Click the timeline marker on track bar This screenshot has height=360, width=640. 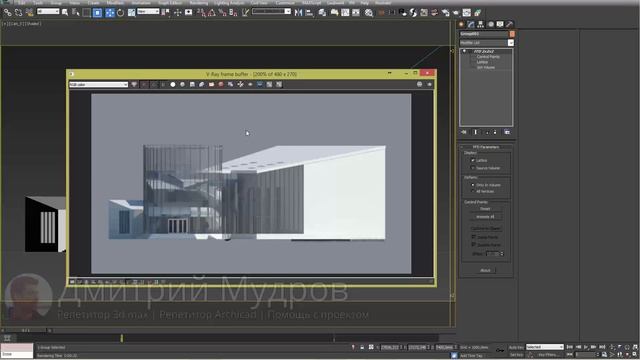(121, 338)
